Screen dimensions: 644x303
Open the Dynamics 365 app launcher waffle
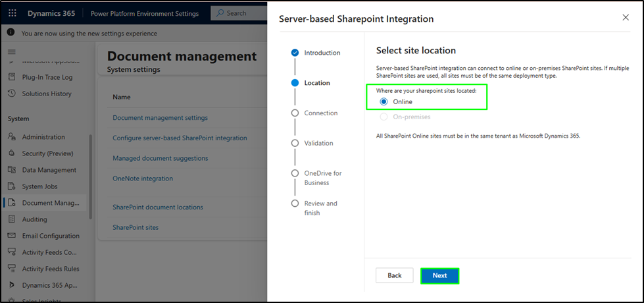pyautogui.click(x=12, y=13)
